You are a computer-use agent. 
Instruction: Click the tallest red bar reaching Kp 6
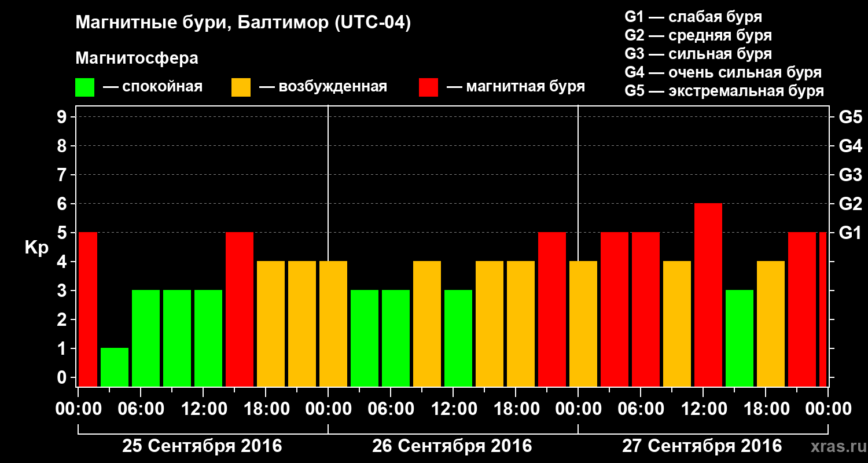pyautogui.click(x=708, y=295)
